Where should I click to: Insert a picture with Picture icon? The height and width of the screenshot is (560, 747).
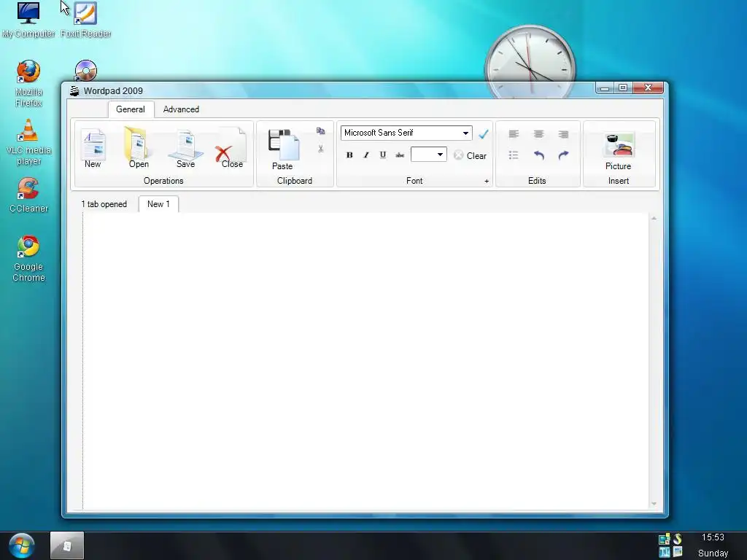[619, 152]
